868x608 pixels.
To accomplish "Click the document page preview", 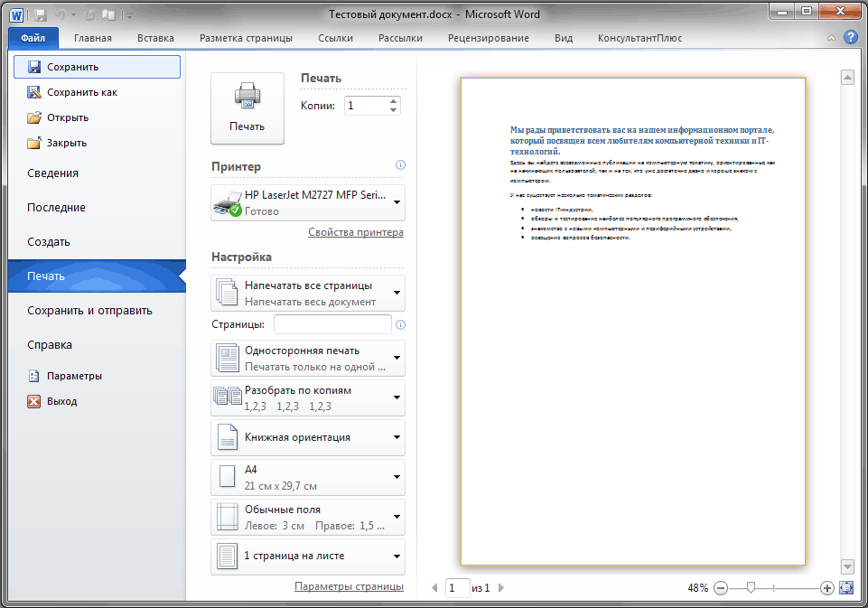I will click(x=633, y=322).
